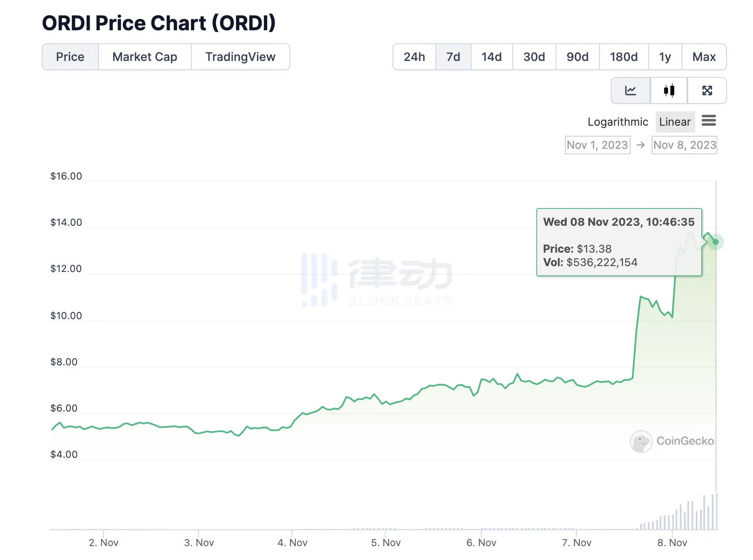Image resolution: width=753 pixels, height=560 pixels.
Task: Open the chart hamburger menu
Action: (x=708, y=121)
